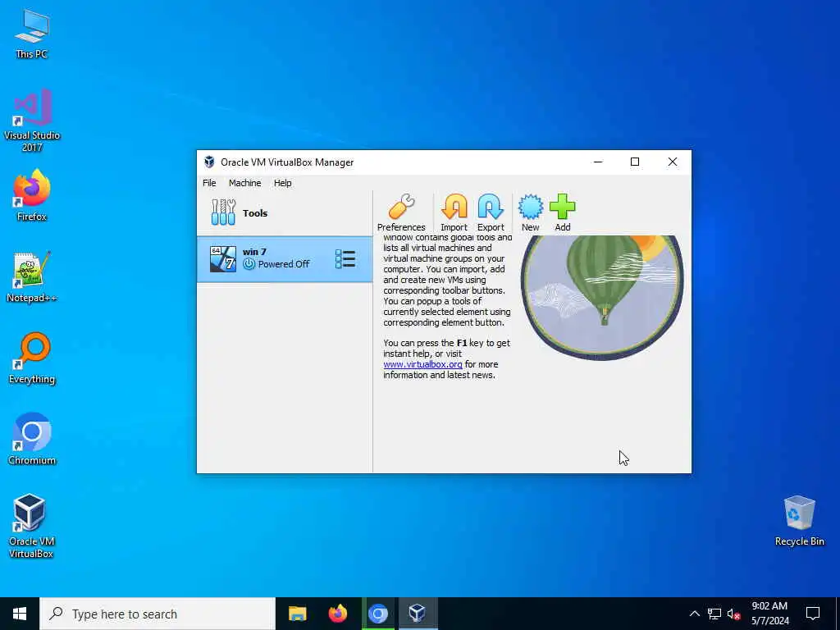Image resolution: width=840 pixels, height=630 pixels.
Task: Open Firefox from the taskbar
Action: coord(337,614)
